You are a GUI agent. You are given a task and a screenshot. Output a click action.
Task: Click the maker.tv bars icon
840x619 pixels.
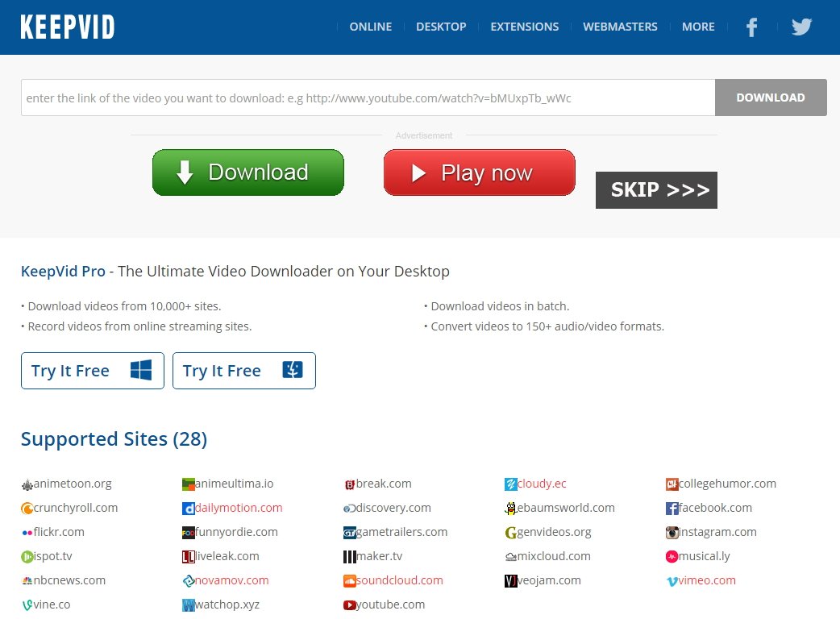(350, 557)
